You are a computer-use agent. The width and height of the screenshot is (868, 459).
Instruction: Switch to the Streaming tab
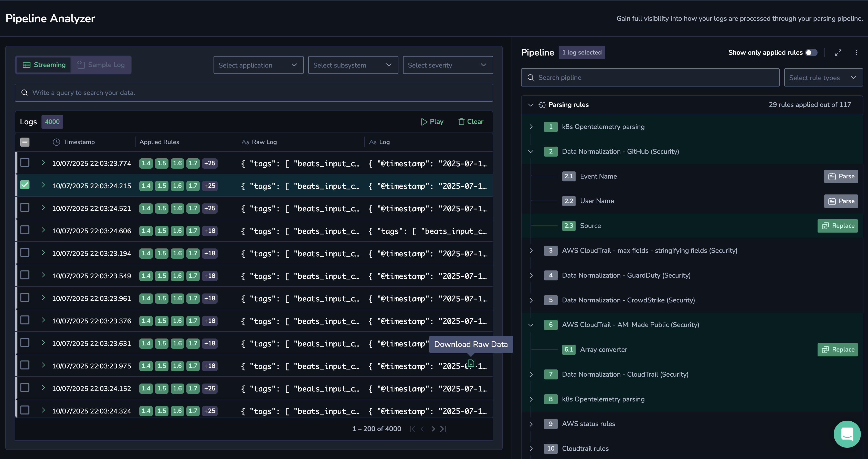coord(44,65)
